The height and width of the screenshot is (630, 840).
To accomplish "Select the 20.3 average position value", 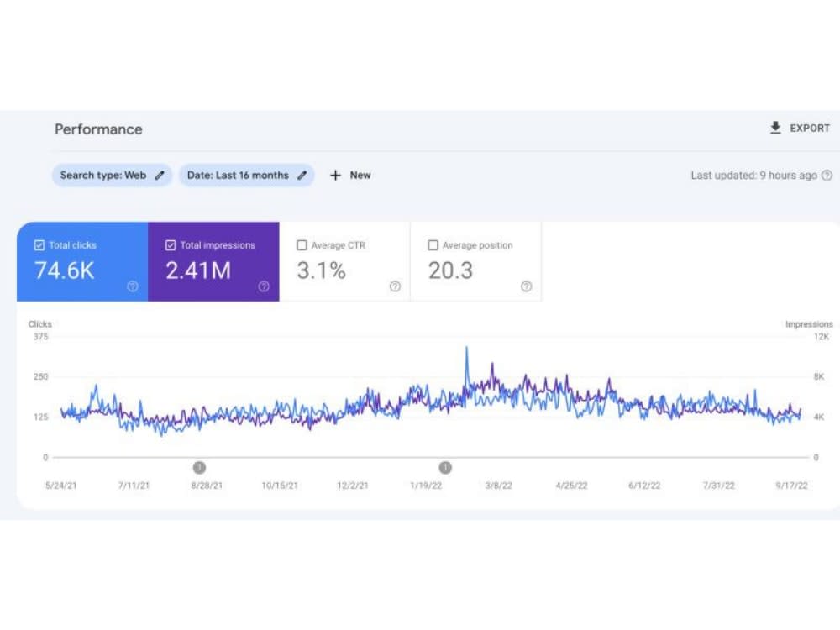I will click(450, 270).
